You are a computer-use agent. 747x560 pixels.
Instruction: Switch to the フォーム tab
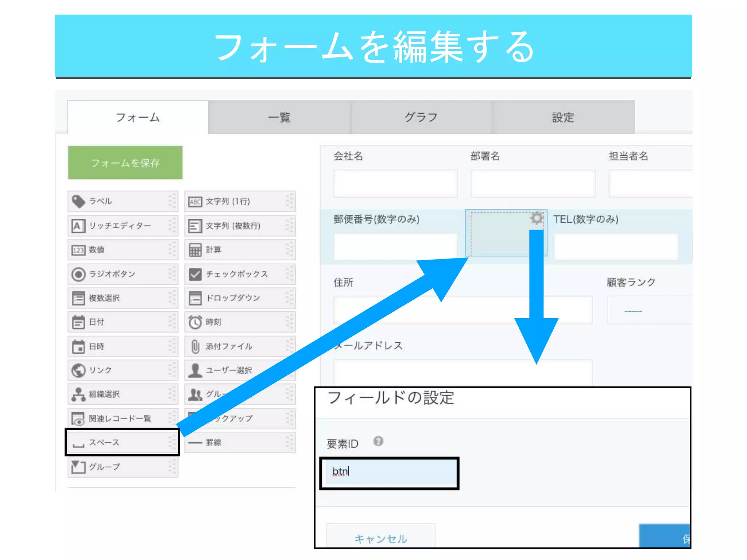[x=138, y=117]
